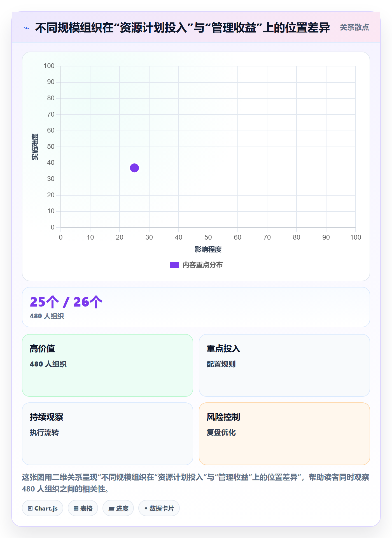This screenshot has height=538, width=392.
Task: Click the 内容重点分布 legend label
Action: pos(202,265)
